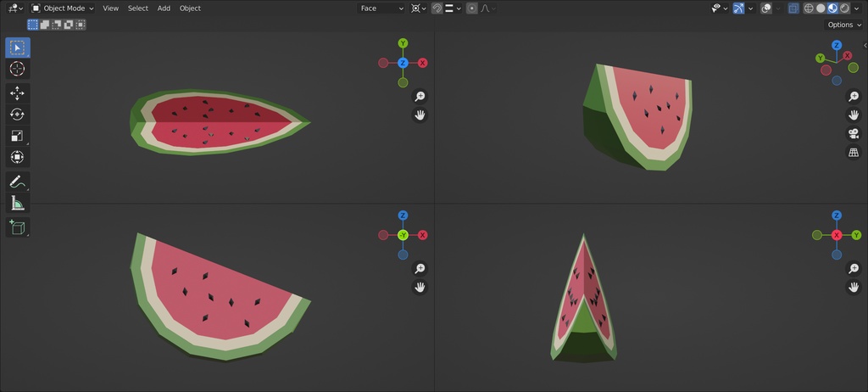The width and height of the screenshot is (868, 392).
Task: Choose the Annotate pencil tool
Action: click(x=18, y=182)
